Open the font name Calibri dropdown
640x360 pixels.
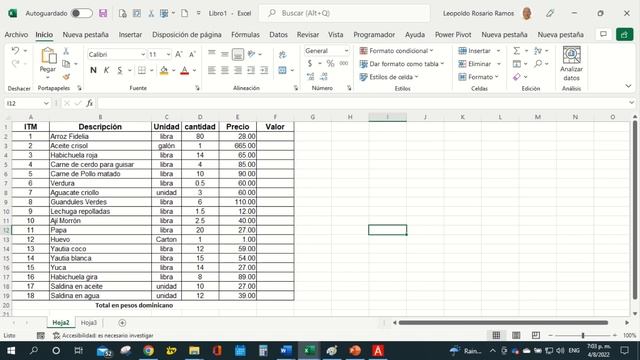click(143, 55)
